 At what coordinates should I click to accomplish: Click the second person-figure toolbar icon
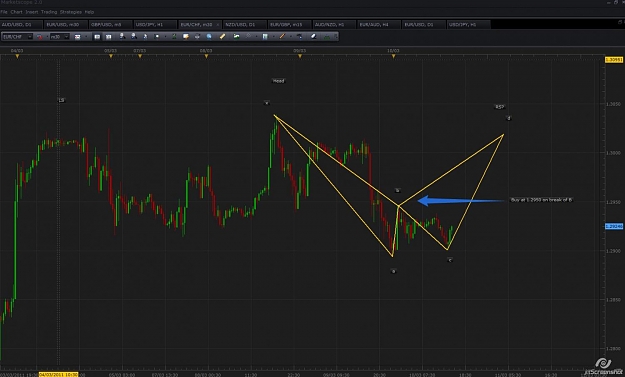tap(134, 37)
